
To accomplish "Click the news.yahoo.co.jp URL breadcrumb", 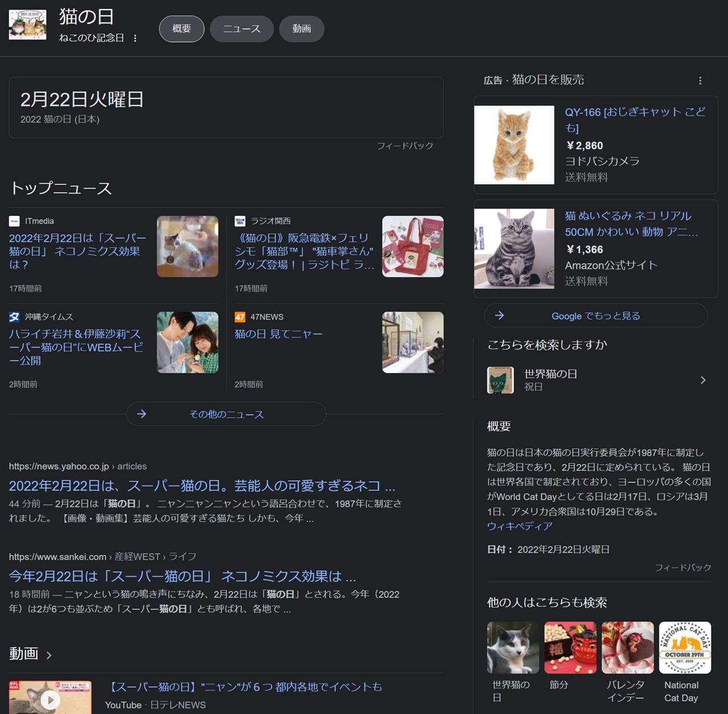I will click(x=78, y=467).
